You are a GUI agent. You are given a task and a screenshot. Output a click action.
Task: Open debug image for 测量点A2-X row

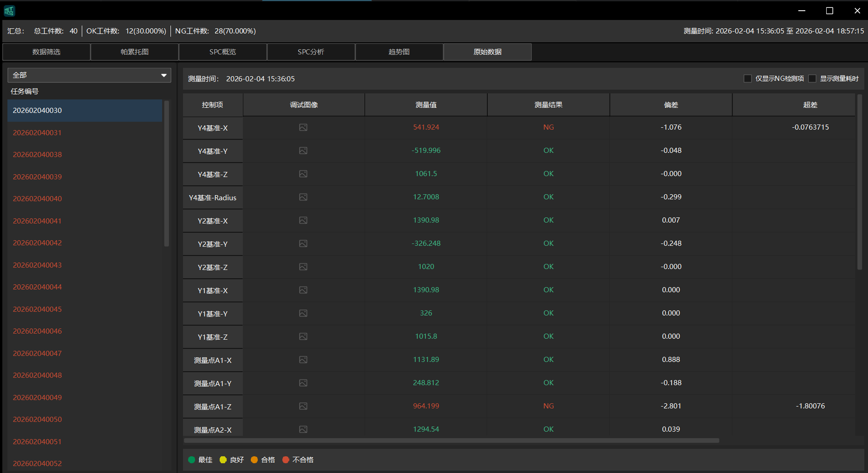pyautogui.click(x=303, y=429)
